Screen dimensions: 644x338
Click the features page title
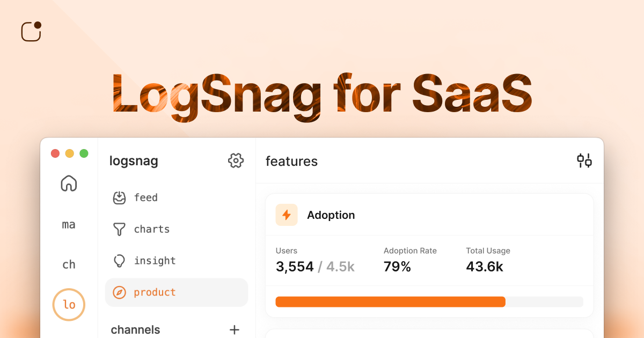(x=291, y=161)
